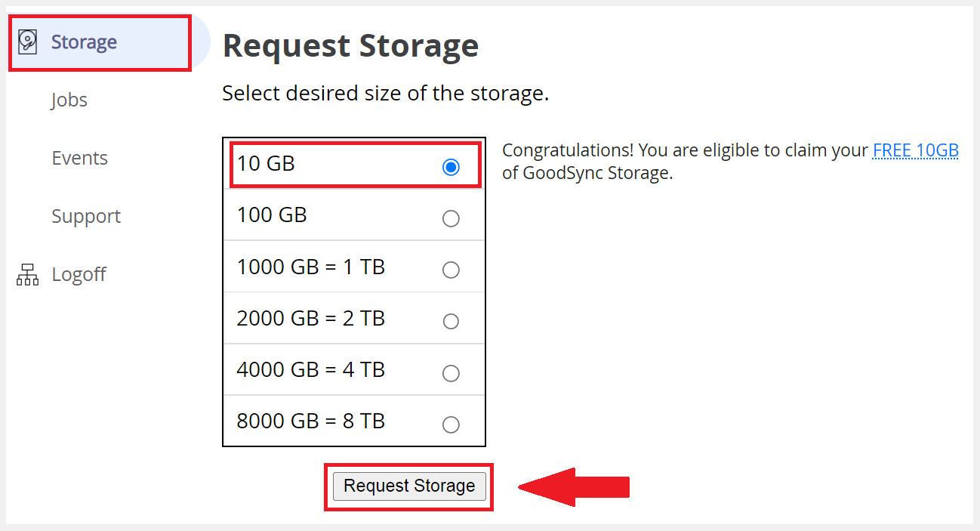Click the Logoff text label
This screenshot has height=531, width=980.
[x=79, y=274]
